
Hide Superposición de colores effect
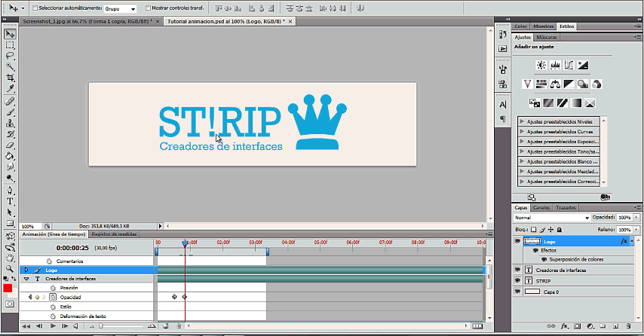pos(544,259)
